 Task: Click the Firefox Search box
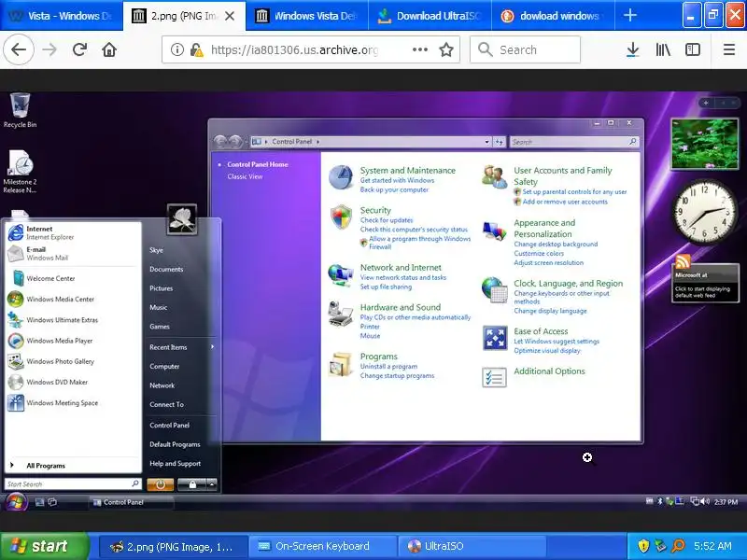click(525, 49)
